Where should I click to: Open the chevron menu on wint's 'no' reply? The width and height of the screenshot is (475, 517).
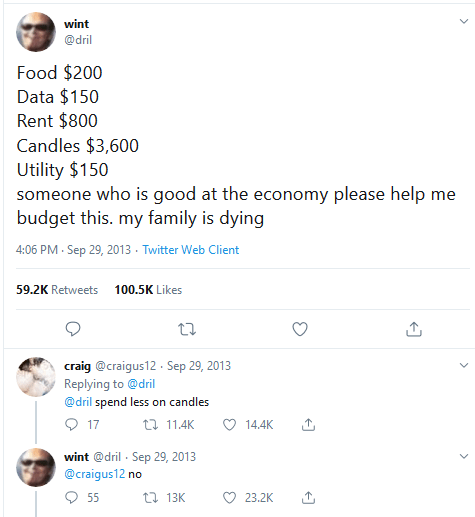(x=464, y=456)
